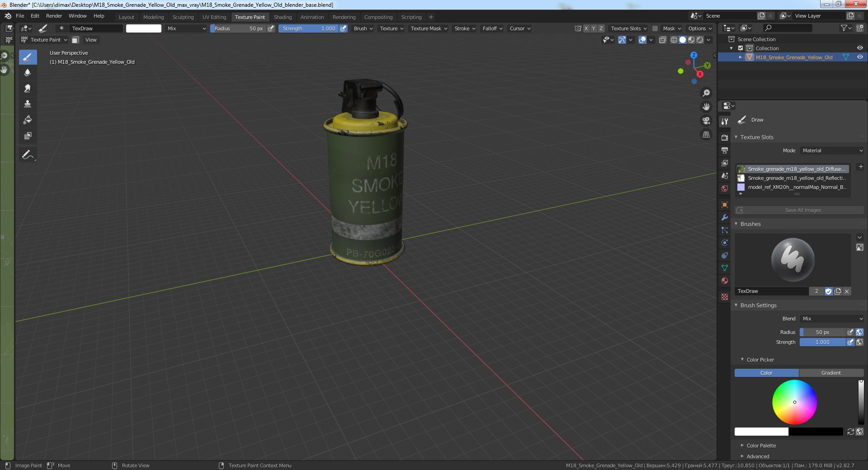The image size is (868, 470).
Task: Toggle X axis symmetry
Action: [x=586, y=28]
